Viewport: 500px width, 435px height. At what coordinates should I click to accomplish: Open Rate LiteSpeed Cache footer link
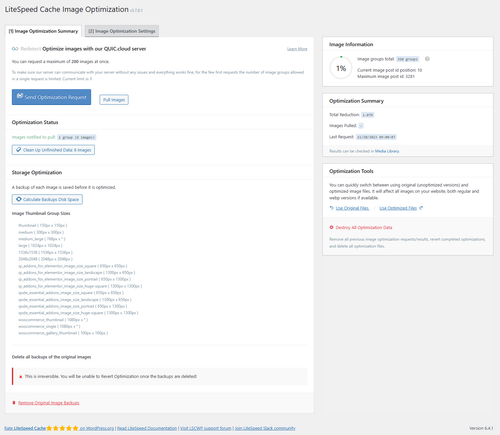point(25,428)
